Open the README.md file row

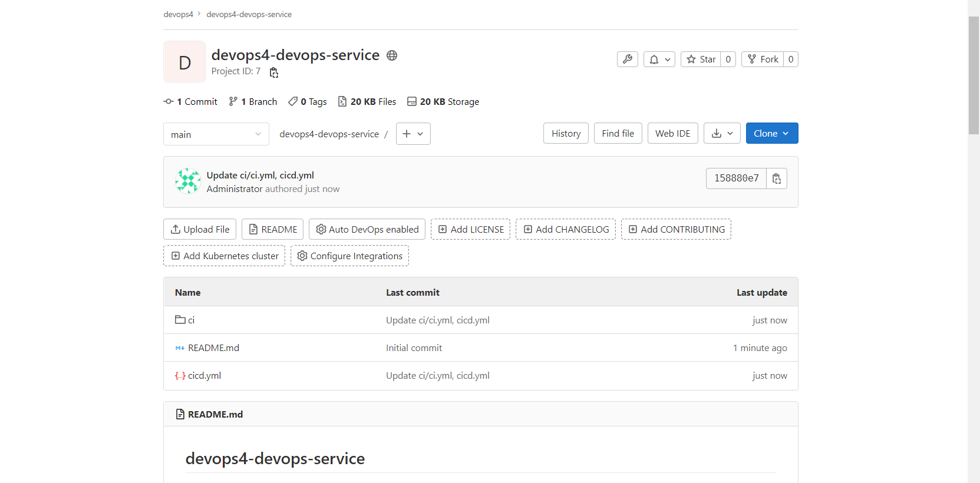tap(213, 348)
